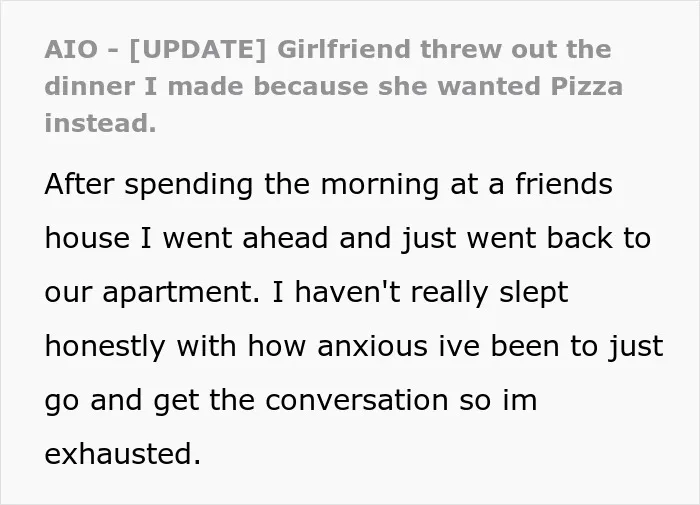The image size is (700, 505).
Task: Click the word friends in the paragraph
Action: 564,184
